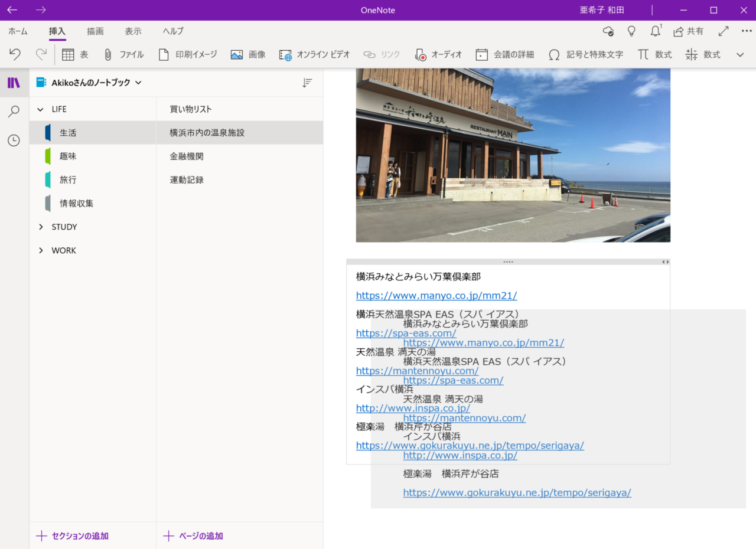The image size is (756, 549).
Task: Collapse the LIFE section group
Action: pyautogui.click(x=41, y=109)
